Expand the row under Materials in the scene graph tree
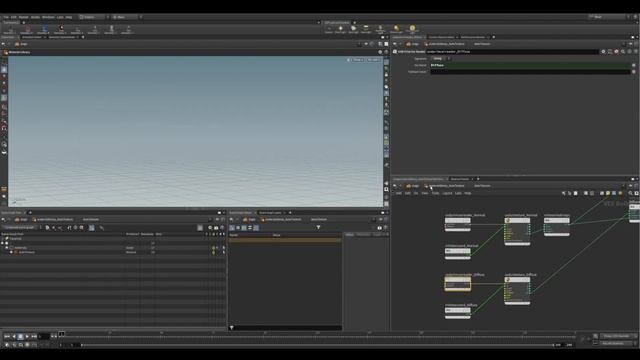Screen dimensions: 640x360 point(11,252)
